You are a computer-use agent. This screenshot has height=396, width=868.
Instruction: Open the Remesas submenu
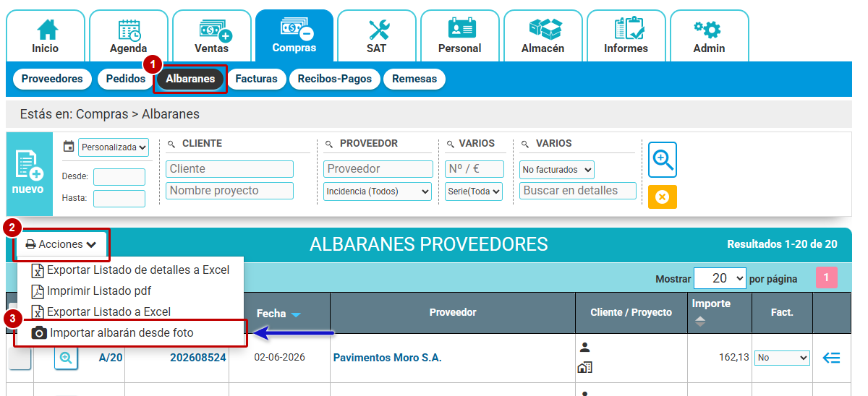pyautogui.click(x=414, y=79)
